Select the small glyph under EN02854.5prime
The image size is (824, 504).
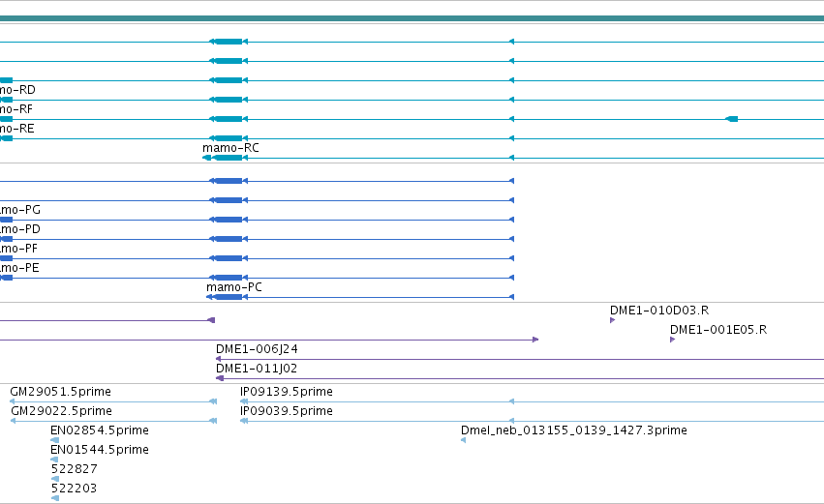(x=54, y=440)
